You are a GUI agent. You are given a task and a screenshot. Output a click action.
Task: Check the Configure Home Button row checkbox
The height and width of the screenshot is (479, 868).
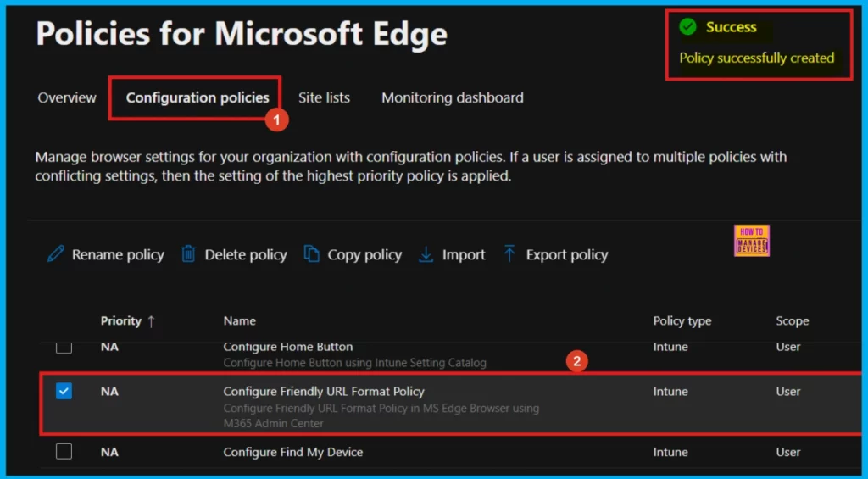click(64, 348)
